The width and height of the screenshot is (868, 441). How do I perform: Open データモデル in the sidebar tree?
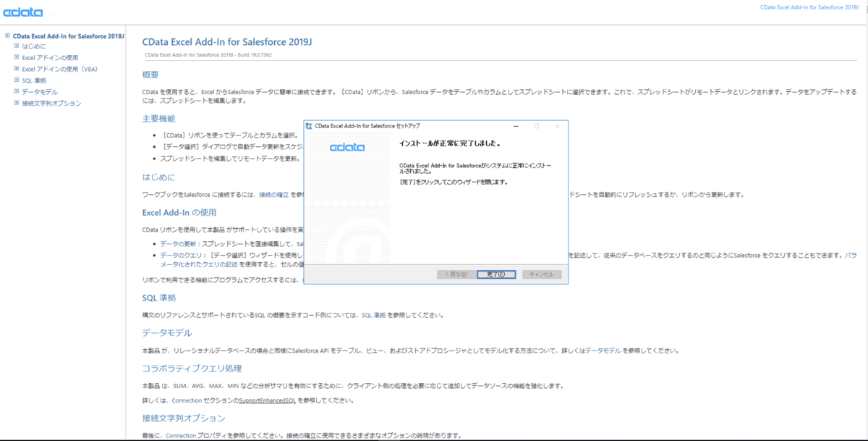pos(40,92)
